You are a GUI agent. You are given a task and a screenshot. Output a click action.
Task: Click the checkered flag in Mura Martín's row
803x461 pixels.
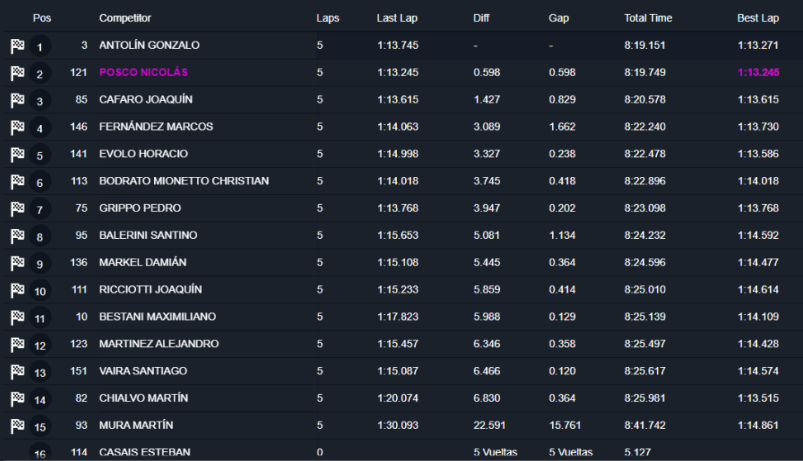coord(17,426)
